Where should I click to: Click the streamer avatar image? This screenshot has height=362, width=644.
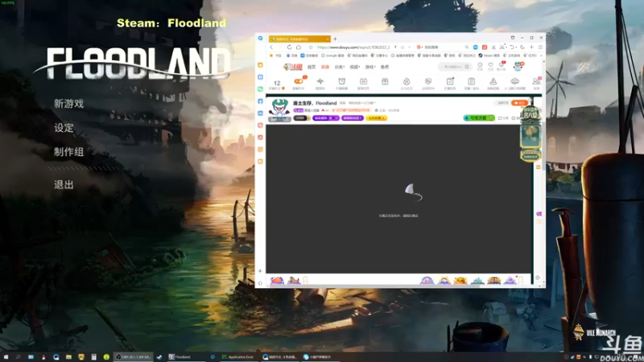(279, 108)
